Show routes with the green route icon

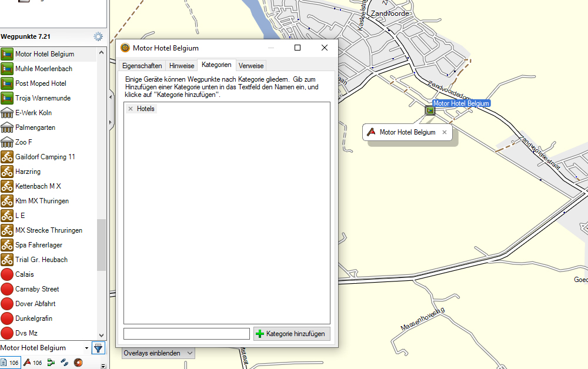[51, 363]
